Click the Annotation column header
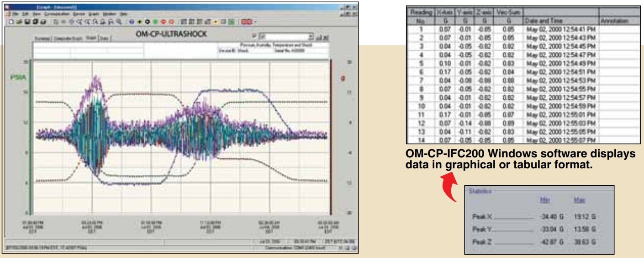 pos(620,16)
